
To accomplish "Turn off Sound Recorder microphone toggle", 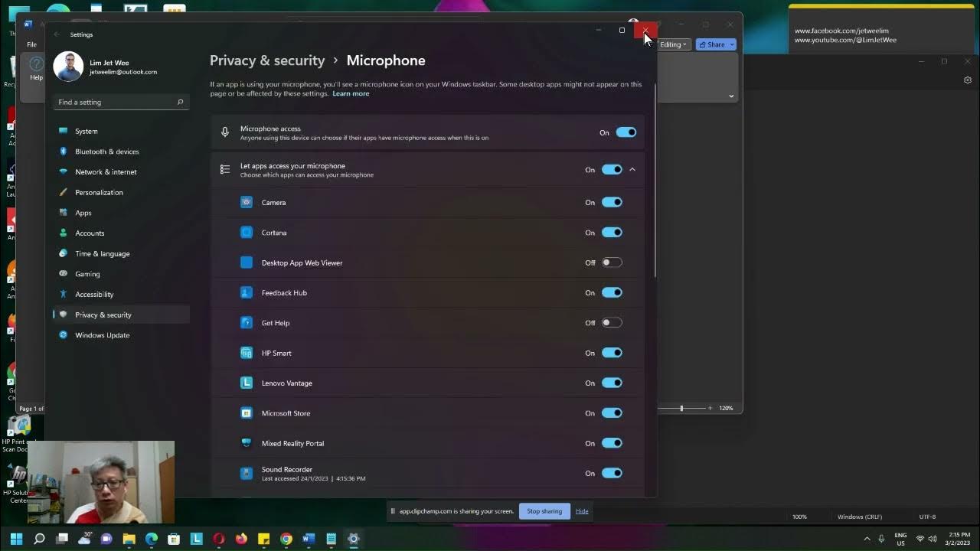I will (x=612, y=473).
